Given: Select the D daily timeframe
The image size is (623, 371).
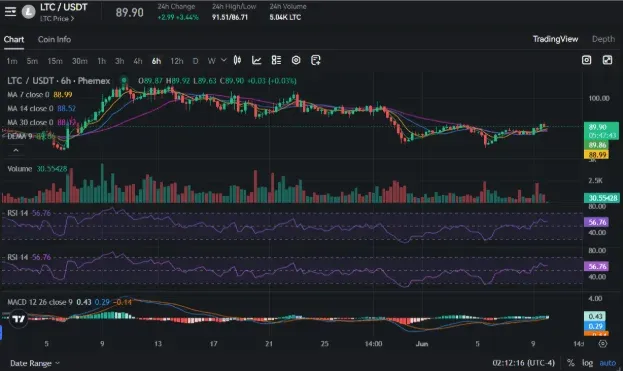Looking at the screenshot, I should (195, 61).
